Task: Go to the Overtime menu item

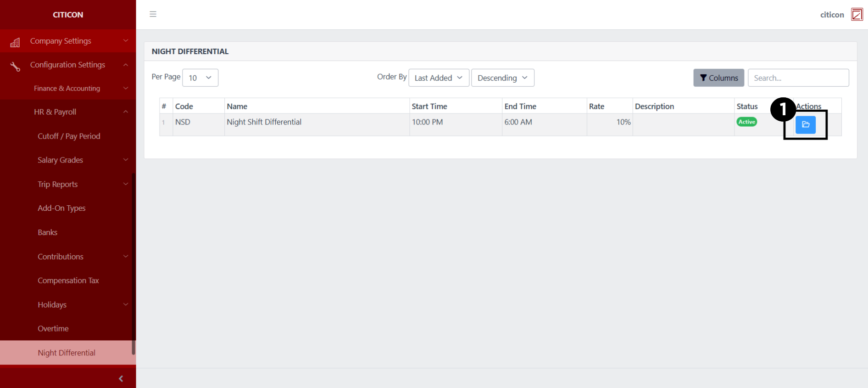Action: point(53,328)
